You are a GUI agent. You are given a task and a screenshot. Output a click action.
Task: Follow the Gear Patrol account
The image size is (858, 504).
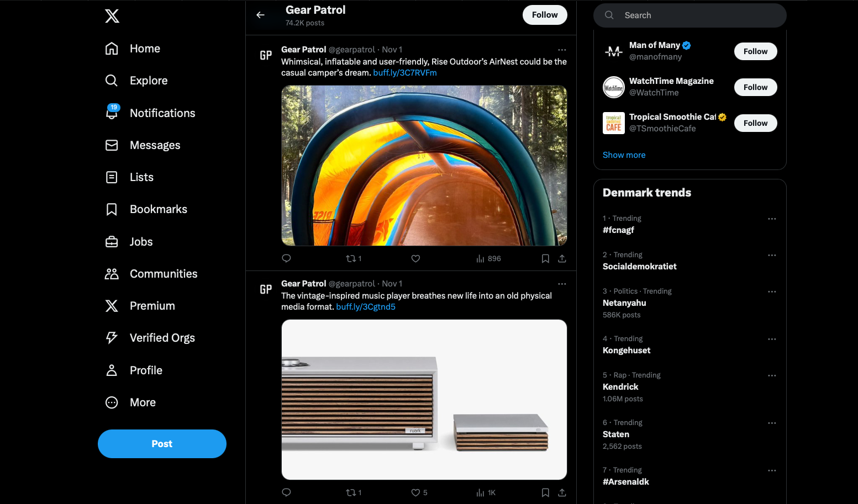pyautogui.click(x=544, y=15)
